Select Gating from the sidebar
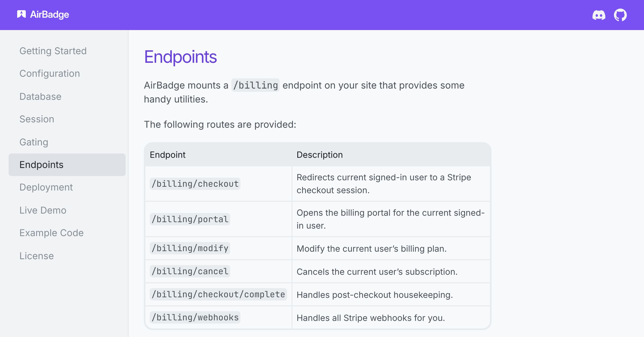This screenshot has width=644, height=337. pos(34,142)
